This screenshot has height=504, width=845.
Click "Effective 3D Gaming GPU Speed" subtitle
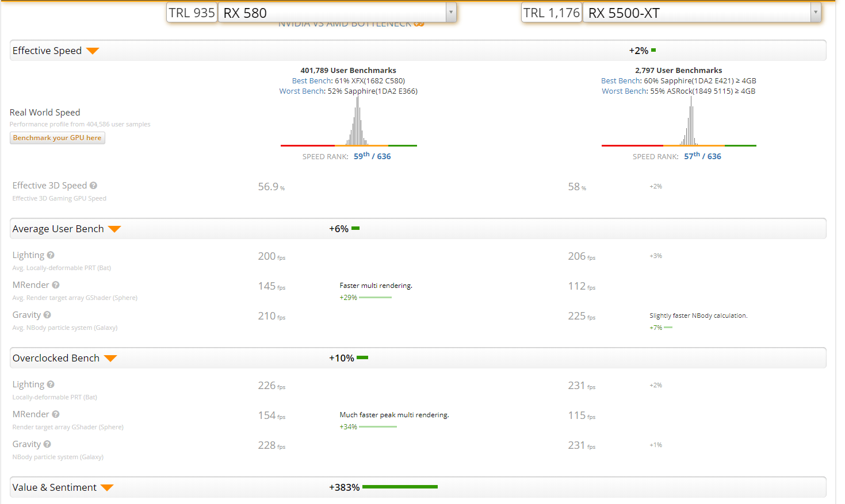pos(59,198)
